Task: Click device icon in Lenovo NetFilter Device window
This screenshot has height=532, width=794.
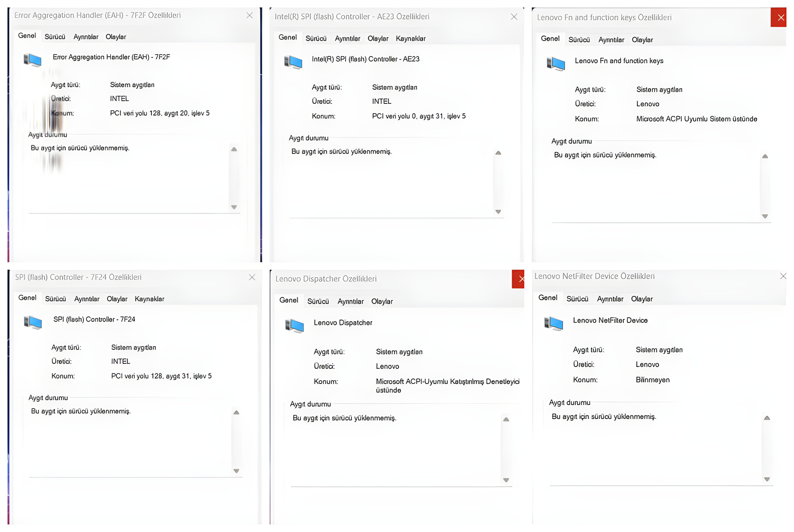Action: tap(554, 323)
